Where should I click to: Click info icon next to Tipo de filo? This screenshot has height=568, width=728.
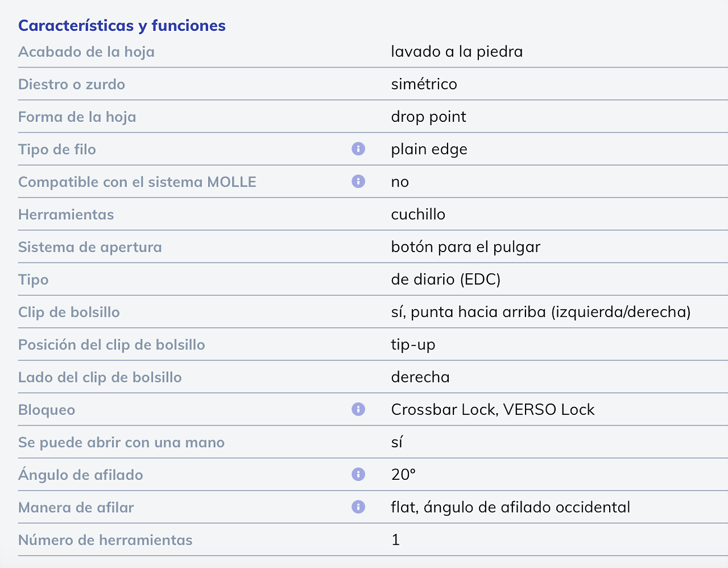(x=358, y=149)
